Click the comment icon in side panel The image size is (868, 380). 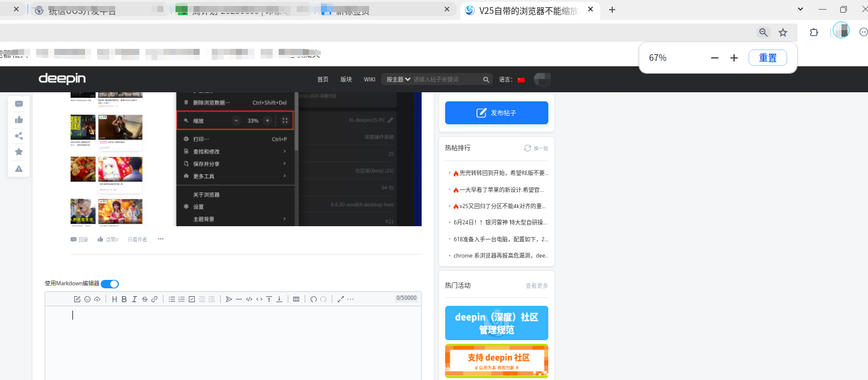click(19, 104)
